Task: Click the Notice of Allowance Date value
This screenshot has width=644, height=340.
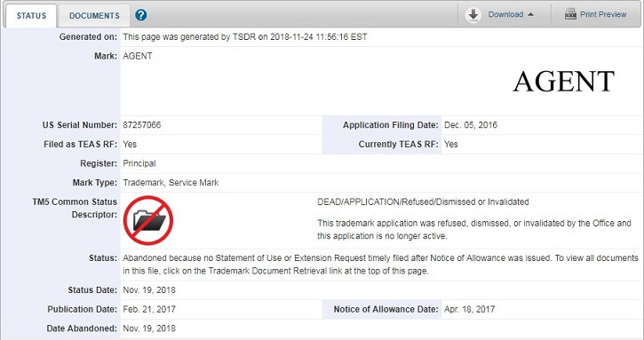Action: point(469,309)
